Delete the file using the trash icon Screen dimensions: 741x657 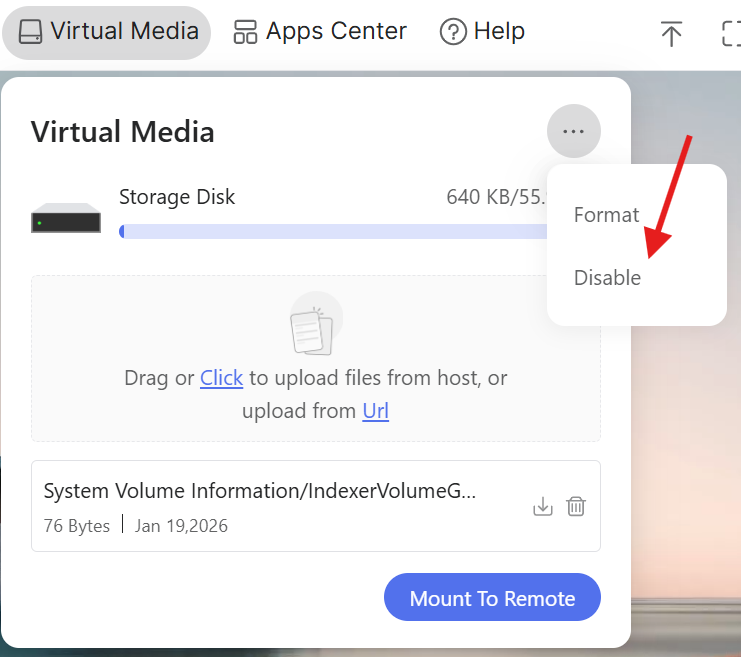click(x=576, y=507)
